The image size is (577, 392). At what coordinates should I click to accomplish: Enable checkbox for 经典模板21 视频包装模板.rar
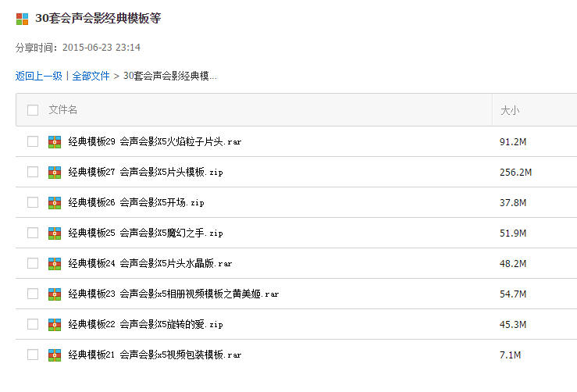(33, 355)
